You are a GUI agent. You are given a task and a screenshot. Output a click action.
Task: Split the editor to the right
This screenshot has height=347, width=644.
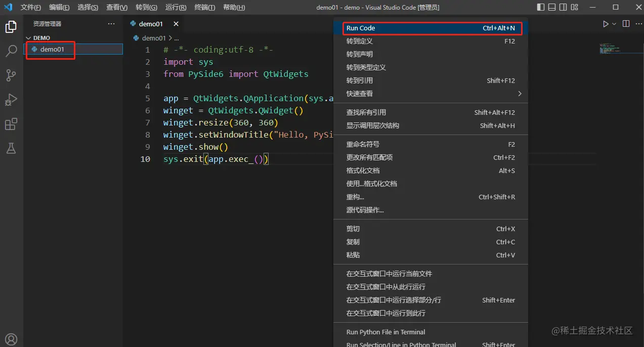coord(625,24)
